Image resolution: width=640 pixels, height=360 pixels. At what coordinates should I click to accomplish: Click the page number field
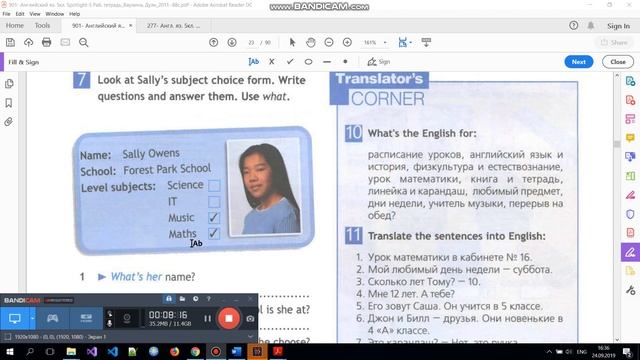click(251, 42)
